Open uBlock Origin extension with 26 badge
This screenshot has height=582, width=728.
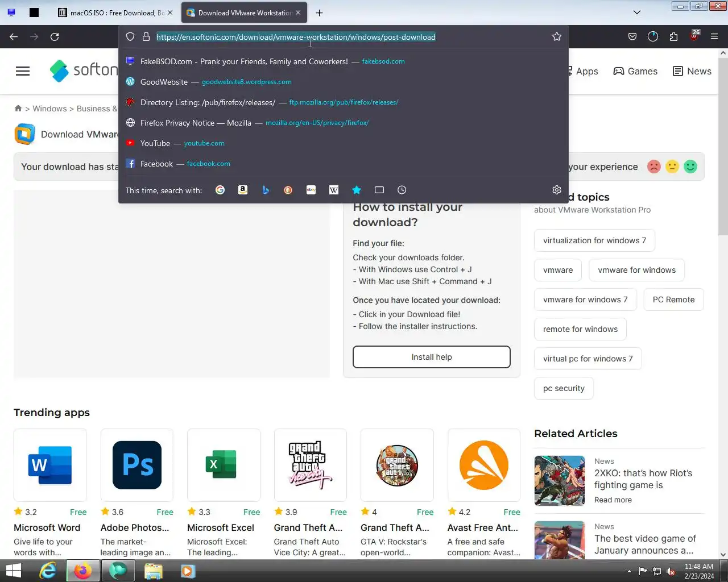[694, 36]
